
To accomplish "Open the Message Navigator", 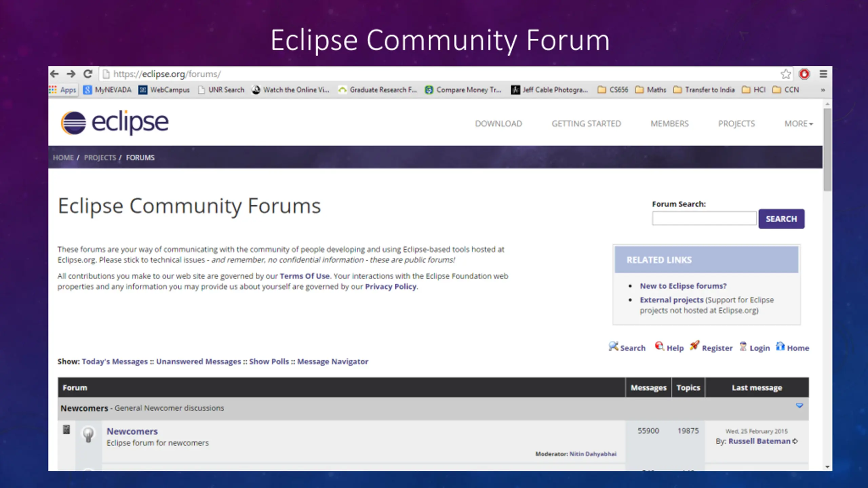I will tap(333, 362).
